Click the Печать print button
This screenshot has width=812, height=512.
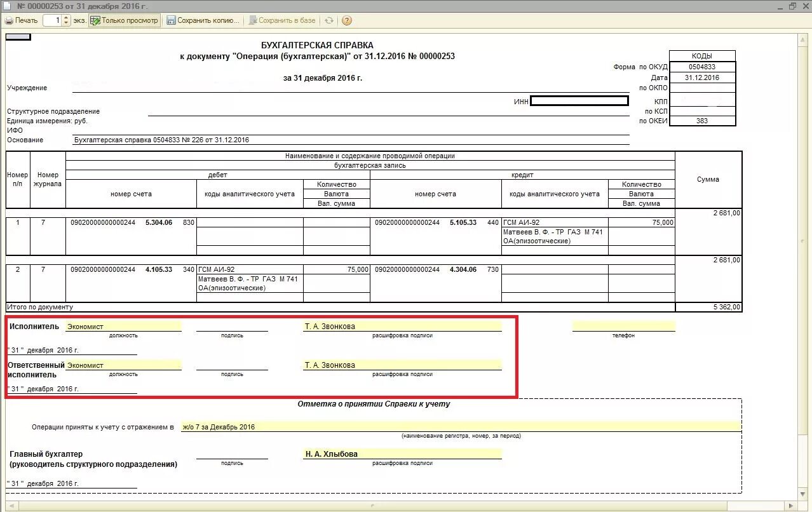22,20
